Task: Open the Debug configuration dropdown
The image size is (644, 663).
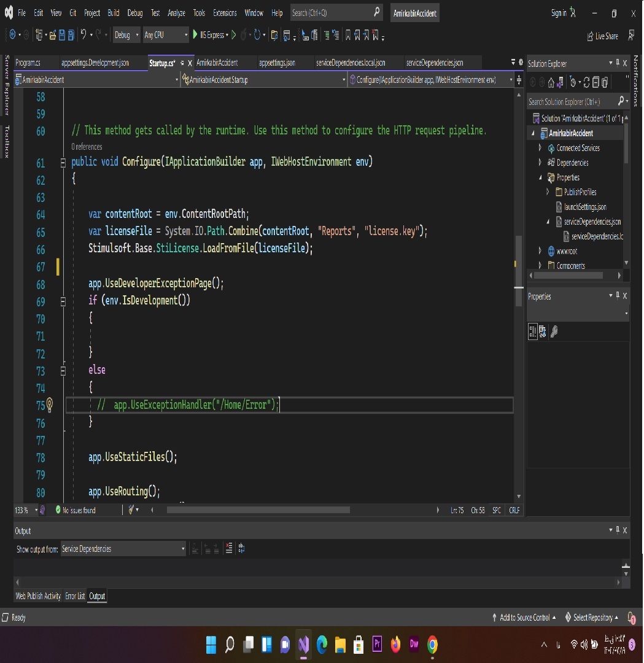Action: 126,36
